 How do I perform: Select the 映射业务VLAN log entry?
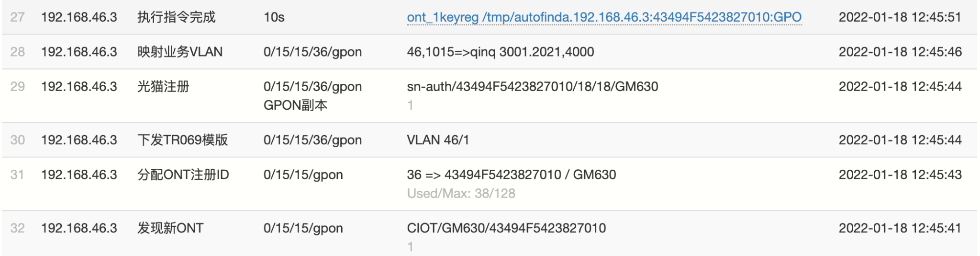click(180, 52)
